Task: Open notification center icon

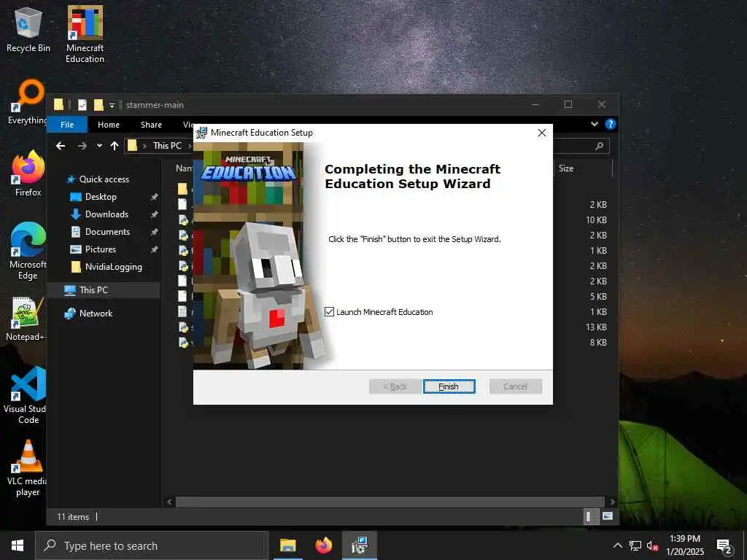Action: [x=724, y=546]
